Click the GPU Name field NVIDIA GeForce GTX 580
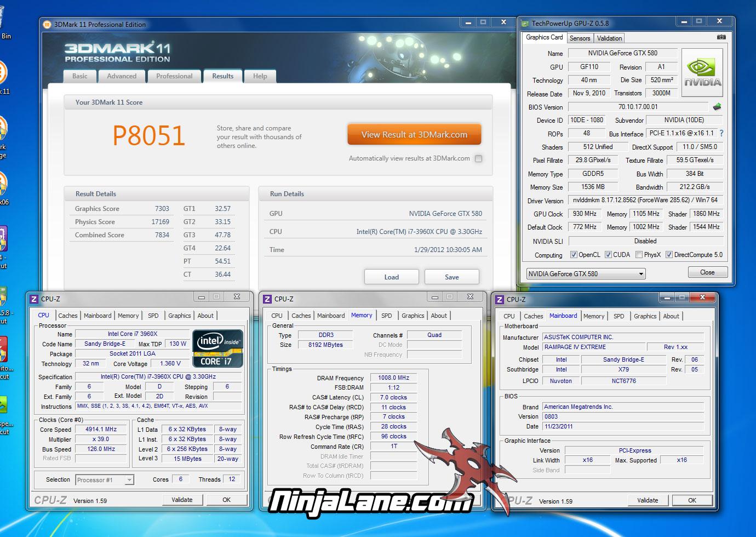The image size is (756, 537). pyautogui.click(x=623, y=53)
